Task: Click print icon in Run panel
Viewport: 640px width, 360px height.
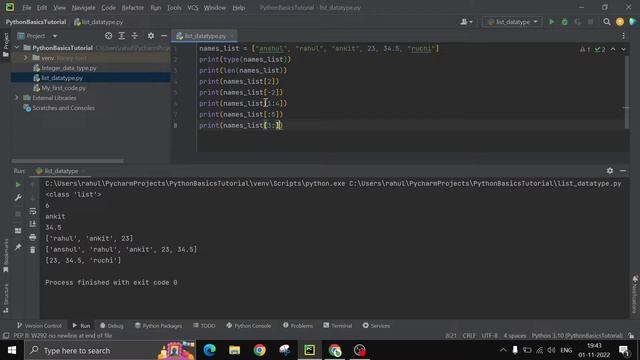Action: point(33,237)
